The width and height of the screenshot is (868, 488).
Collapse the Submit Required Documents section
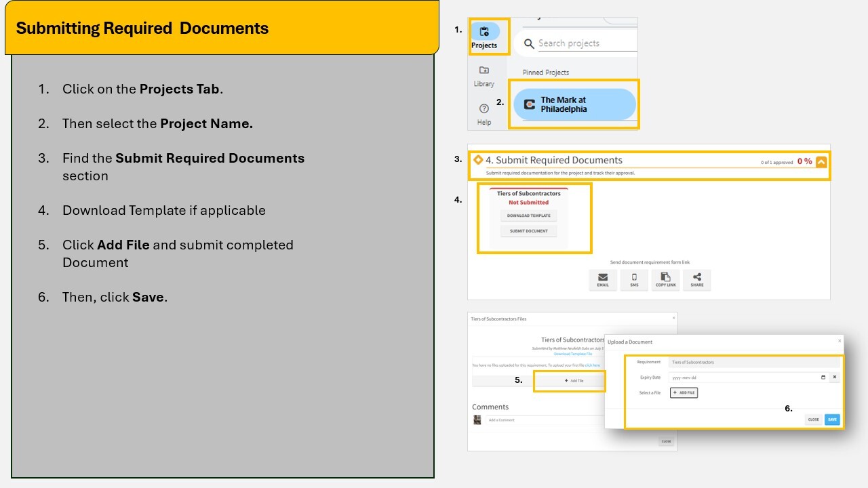pos(821,162)
